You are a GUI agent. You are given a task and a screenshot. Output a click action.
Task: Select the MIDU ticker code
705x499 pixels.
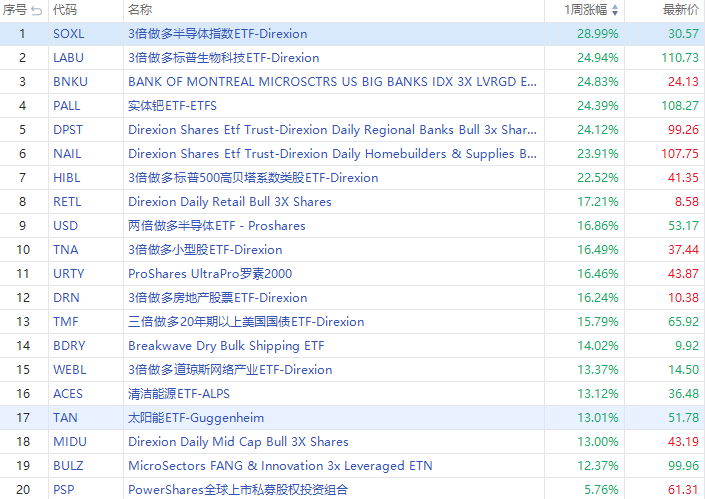[70, 442]
